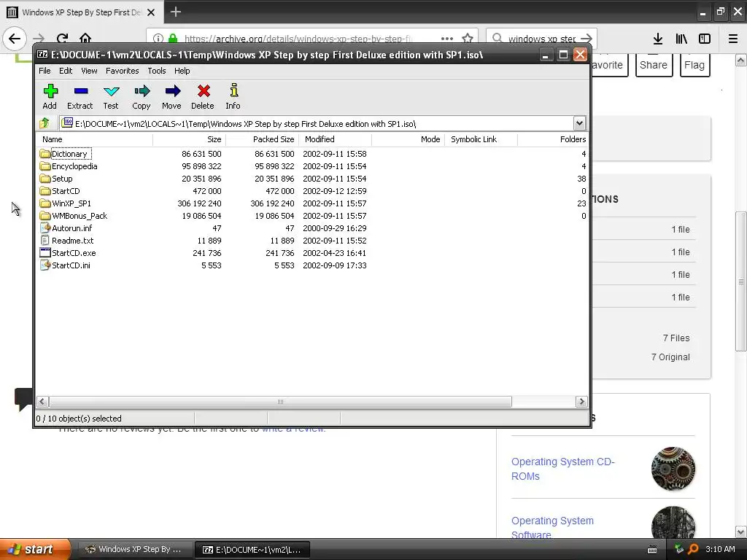Select the Dictionary folder icon
Viewport: 747px width, 560px height.
[45, 154]
